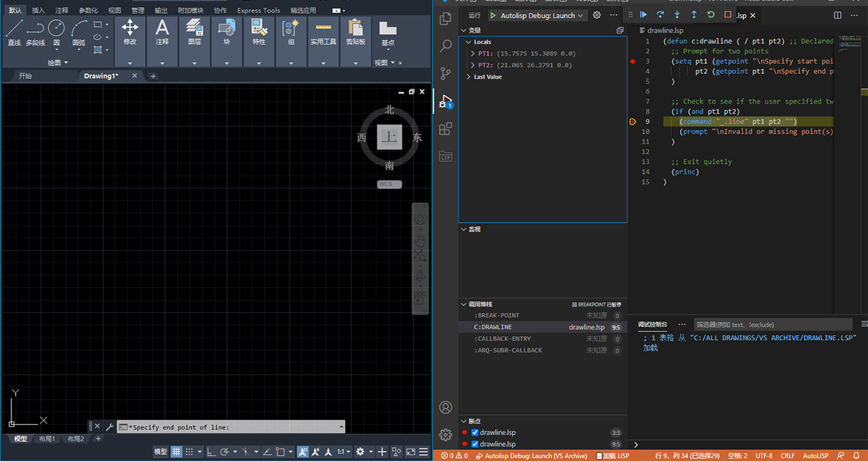Expand Last Value in variables panel
The height and width of the screenshot is (462, 868).
point(469,77)
